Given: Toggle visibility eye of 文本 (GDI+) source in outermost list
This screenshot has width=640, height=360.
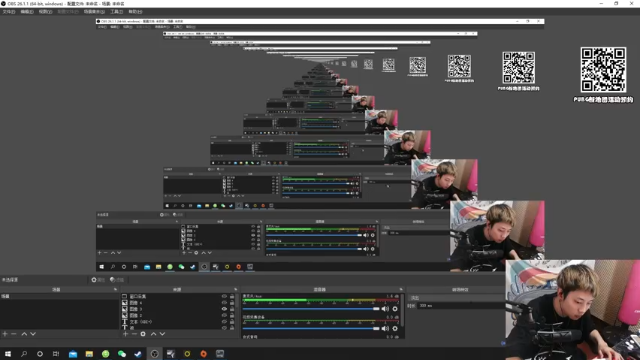Looking at the screenshot, I should click(224, 322).
